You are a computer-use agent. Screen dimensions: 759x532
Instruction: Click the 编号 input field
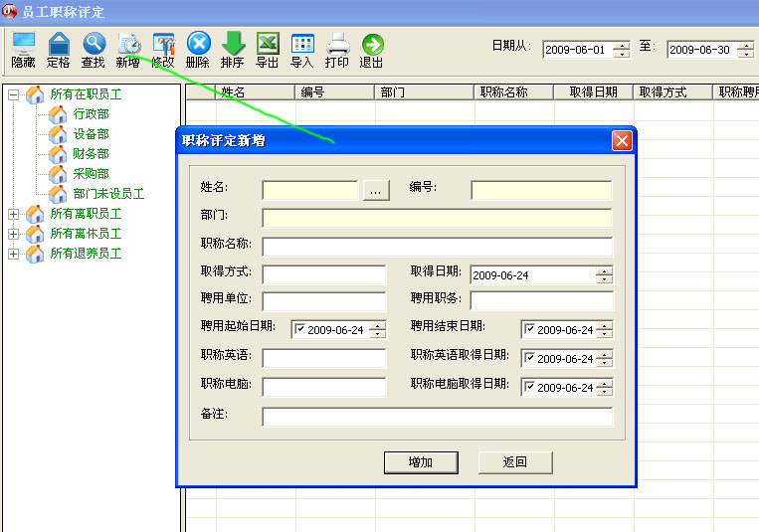coord(541,190)
